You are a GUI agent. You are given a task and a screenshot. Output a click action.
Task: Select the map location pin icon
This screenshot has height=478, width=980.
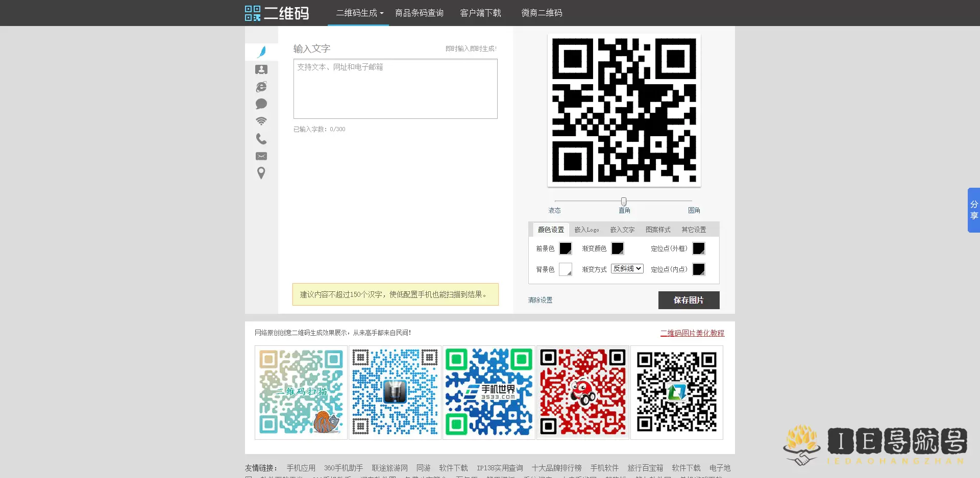pyautogui.click(x=261, y=173)
